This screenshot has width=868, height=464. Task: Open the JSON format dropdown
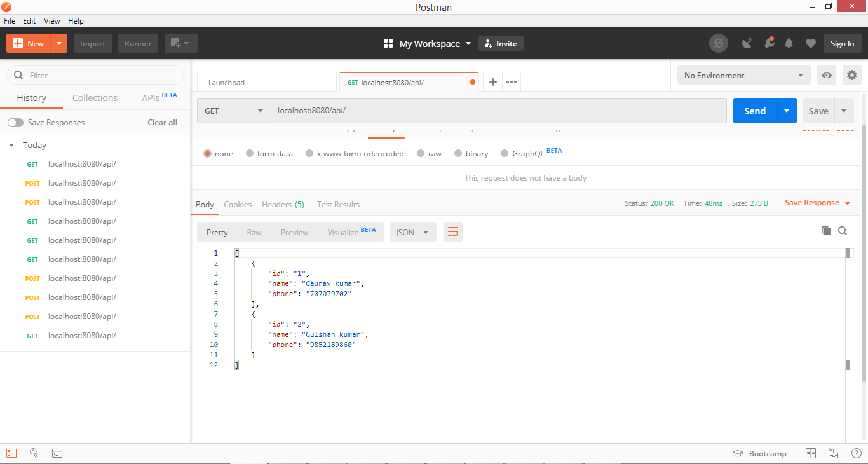click(x=414, y=232)
